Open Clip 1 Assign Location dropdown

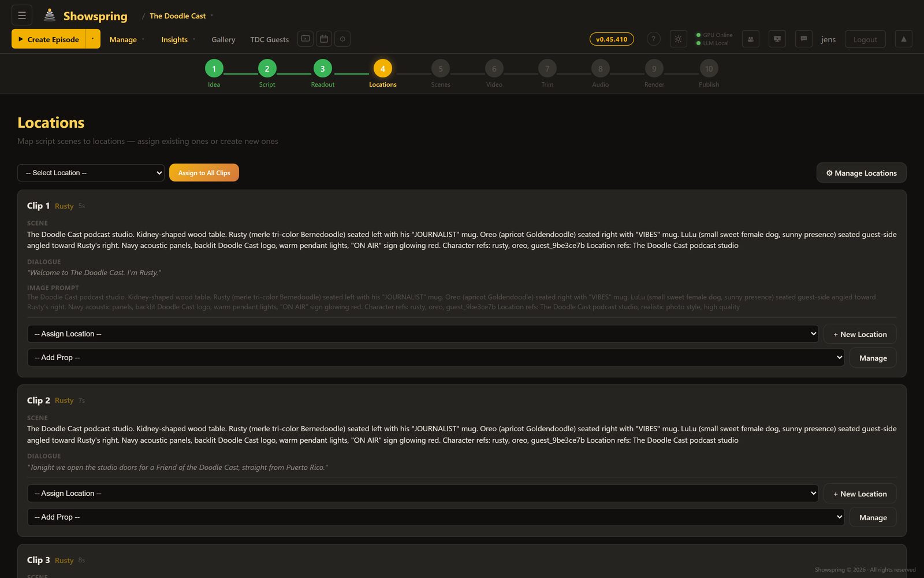pos(423,334)
